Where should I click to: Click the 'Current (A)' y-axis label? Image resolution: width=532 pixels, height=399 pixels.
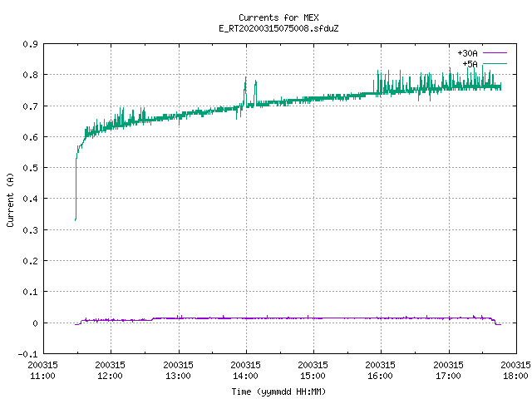[10, 200]
